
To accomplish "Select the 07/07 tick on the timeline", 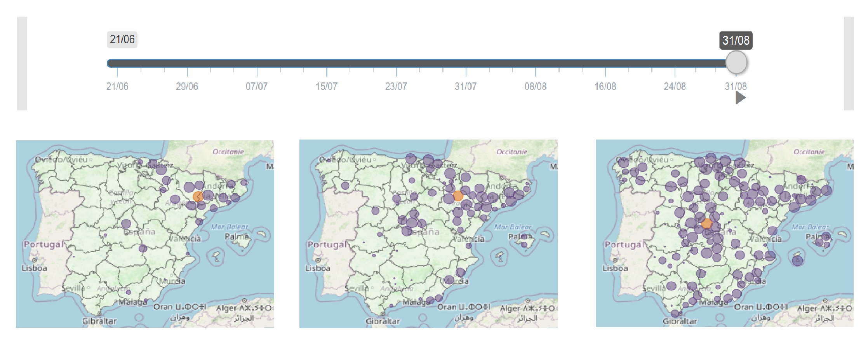I will tap(257, 86).
